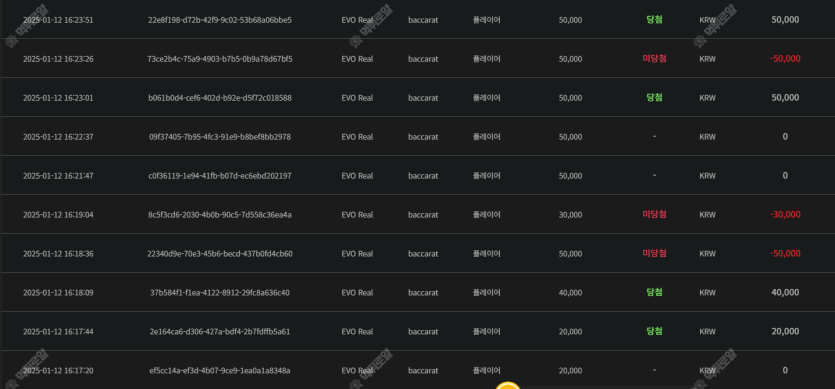This screenshot has width=835, height=389.
Task: Click the 미당첨 status in the 16:18:36 row
Action: click(x=654, y=254)
